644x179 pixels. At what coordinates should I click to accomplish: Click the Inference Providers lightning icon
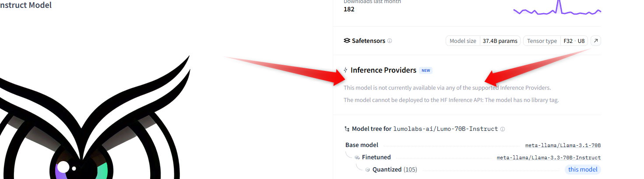click(x=346, y=70)
